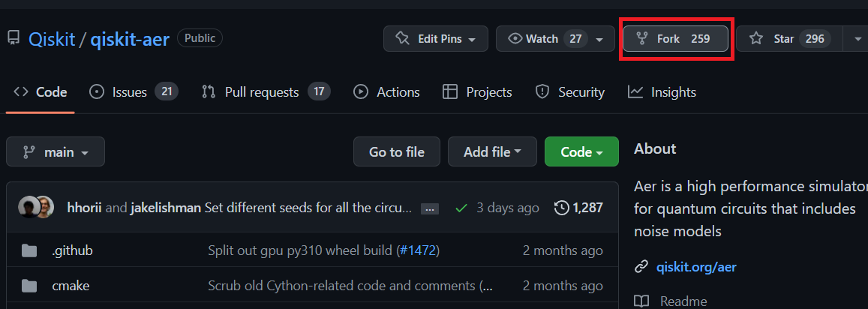The width and height of the screenshot is (868, 309).
Task: Go to the Actions tab
Action: [386, 92]
